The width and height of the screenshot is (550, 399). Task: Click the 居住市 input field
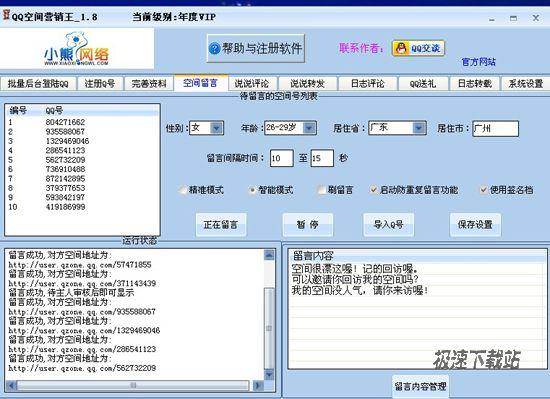click(x=495, y=128)
